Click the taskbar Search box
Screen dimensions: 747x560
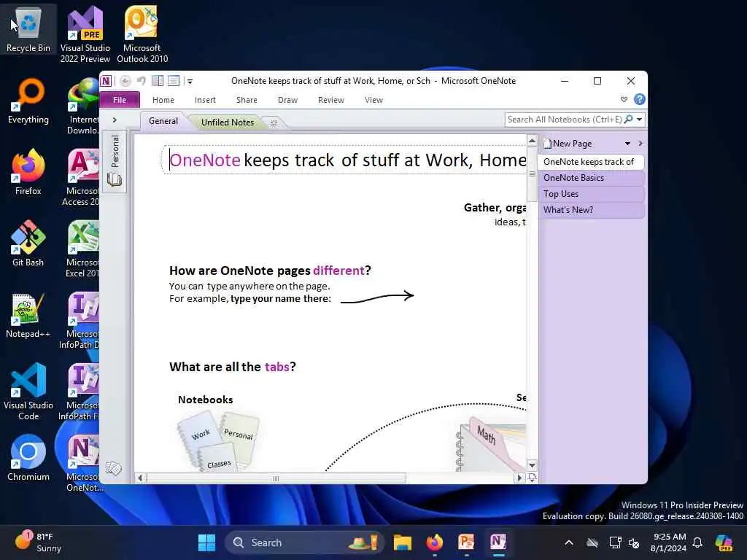click(x=304, y=542)
